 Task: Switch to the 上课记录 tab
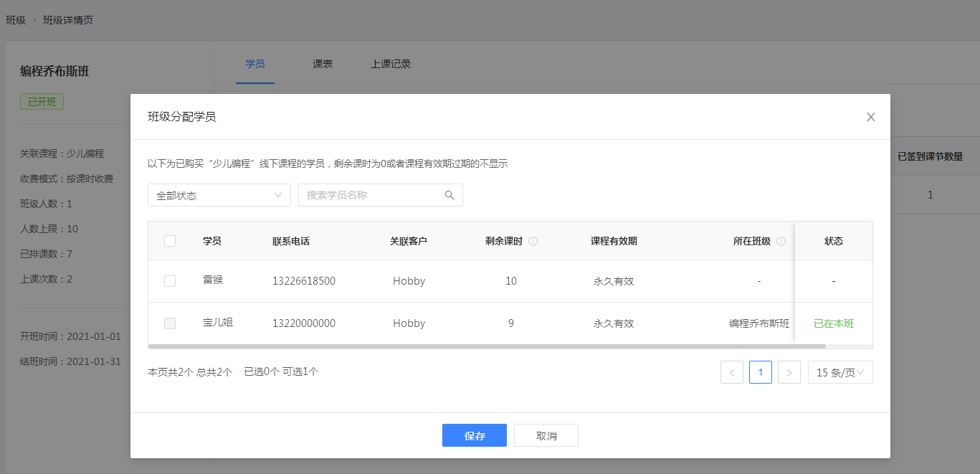(x=391, y=64)
